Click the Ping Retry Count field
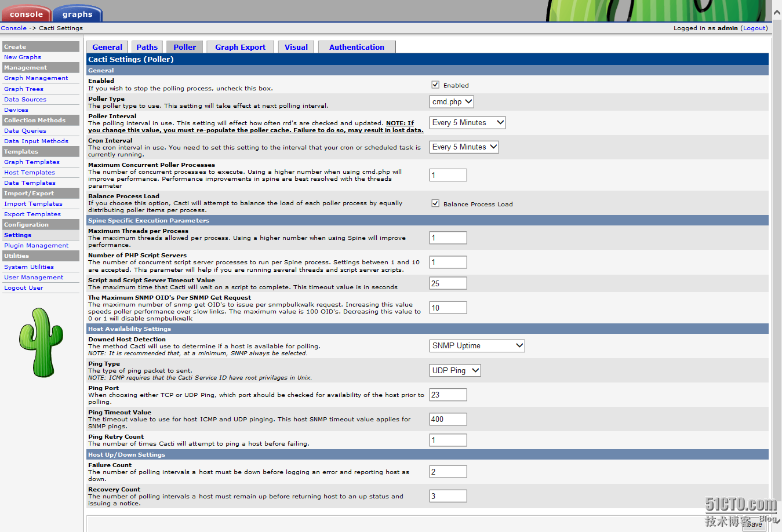Viewport: 782px width, 532px height. coord(448,440)
